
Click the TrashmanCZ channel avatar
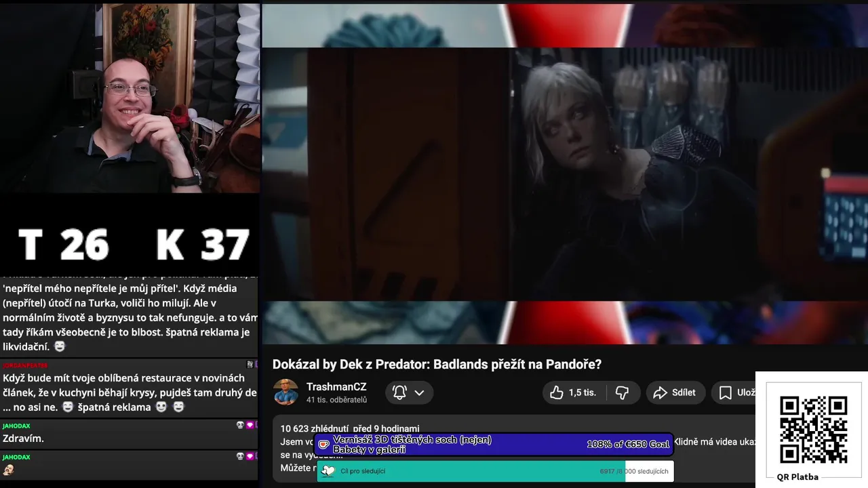coord(285,392)
